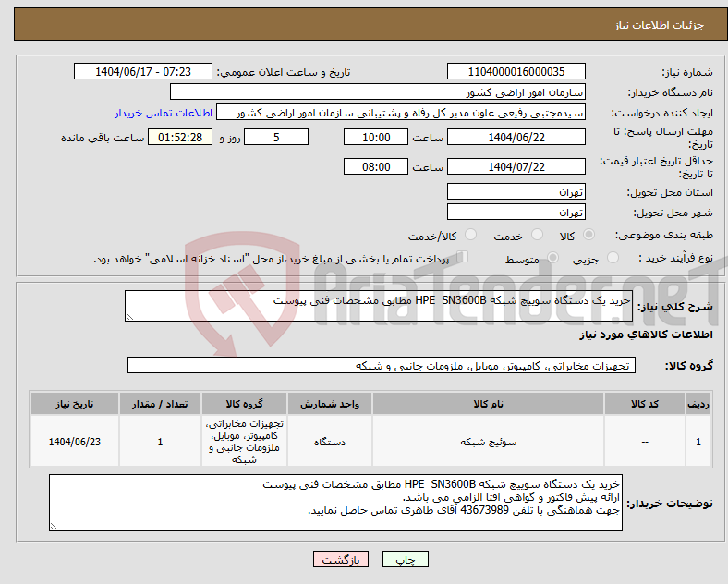Click the دستگاه unit cell
728x584 pixels.
click(330, 442)
